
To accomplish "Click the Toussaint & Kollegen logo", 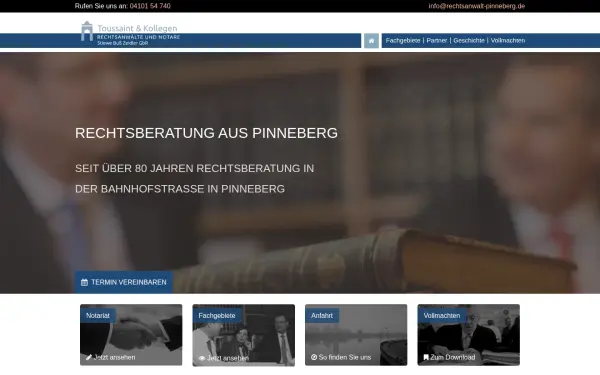I will (130, 33).
